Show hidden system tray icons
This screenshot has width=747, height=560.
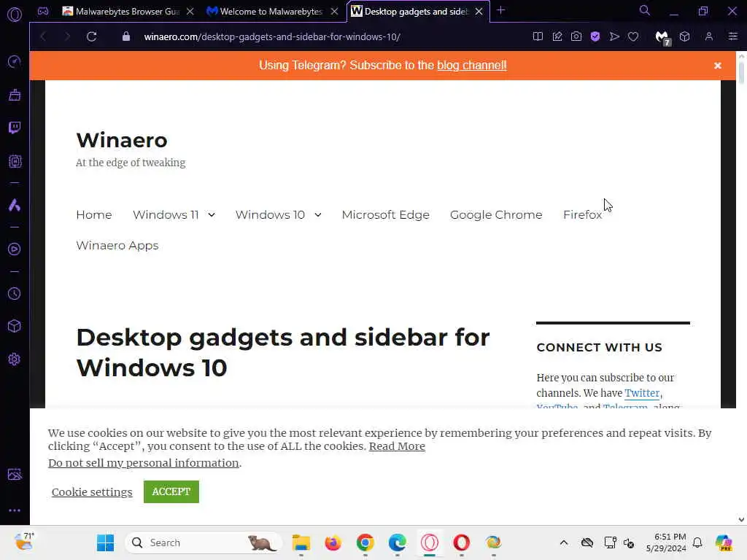tap(564, 542)
